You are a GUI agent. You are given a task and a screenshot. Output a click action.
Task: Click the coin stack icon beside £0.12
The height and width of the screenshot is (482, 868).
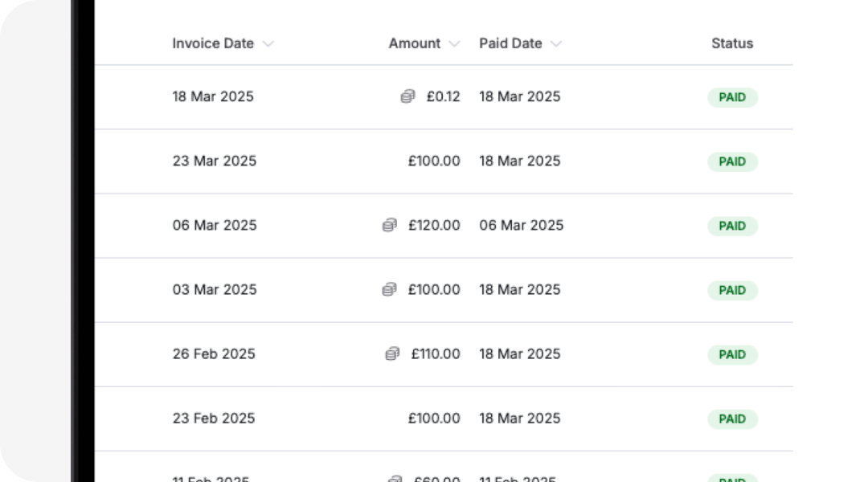click(x=406, y=96)
